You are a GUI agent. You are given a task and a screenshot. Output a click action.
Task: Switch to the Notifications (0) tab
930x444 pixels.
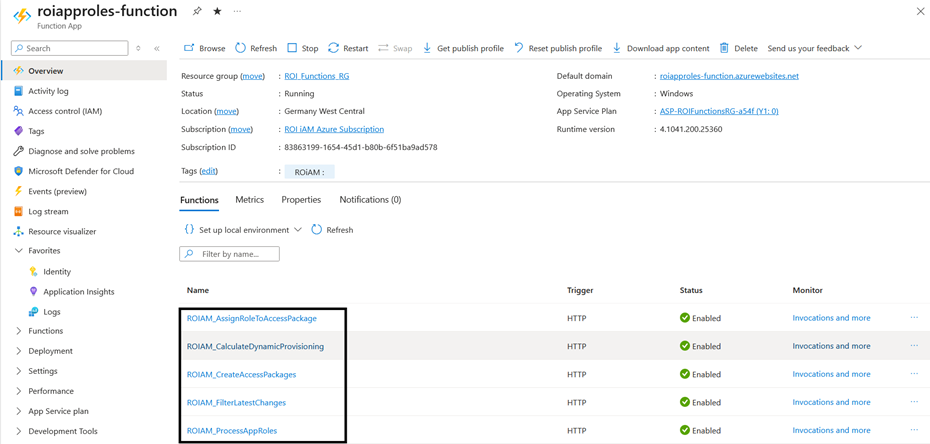click(370, 200)
